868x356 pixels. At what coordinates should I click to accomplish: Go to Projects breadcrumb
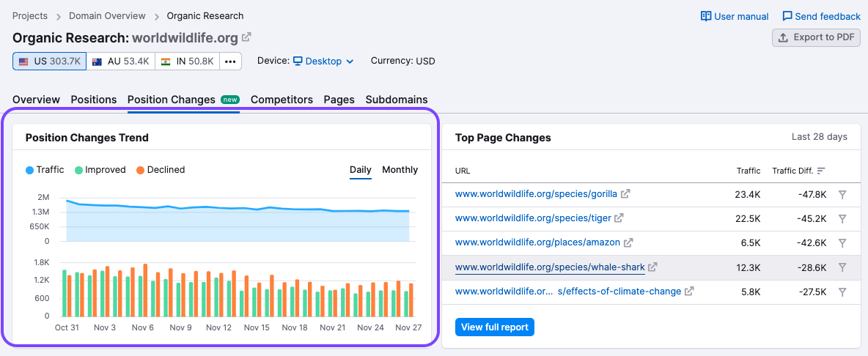pyautogui.click(x=30, y=16)
